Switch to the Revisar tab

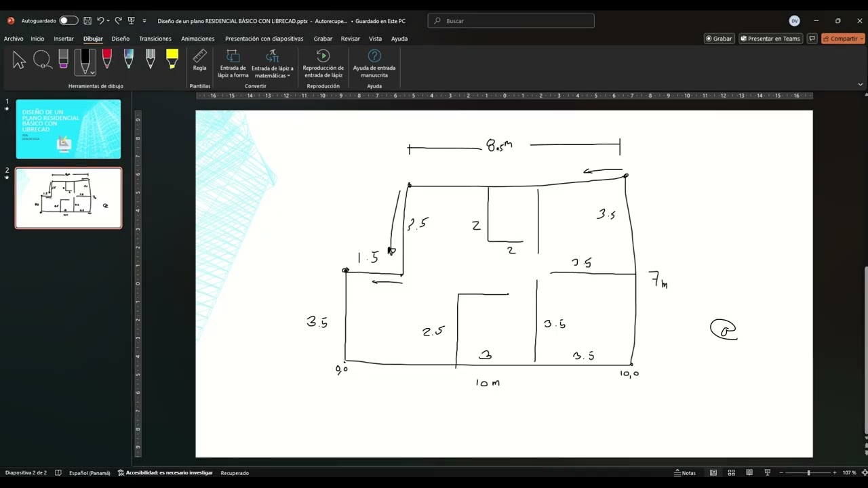pos(350,39)
